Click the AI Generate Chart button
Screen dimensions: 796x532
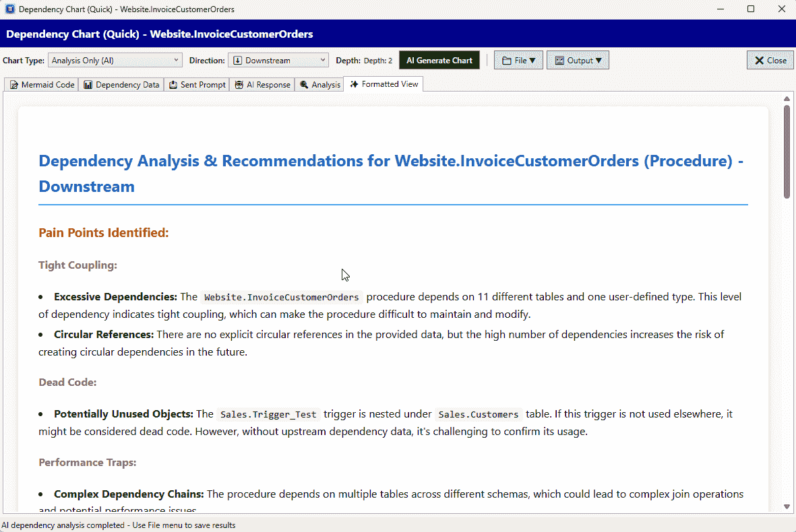point(439,61)
